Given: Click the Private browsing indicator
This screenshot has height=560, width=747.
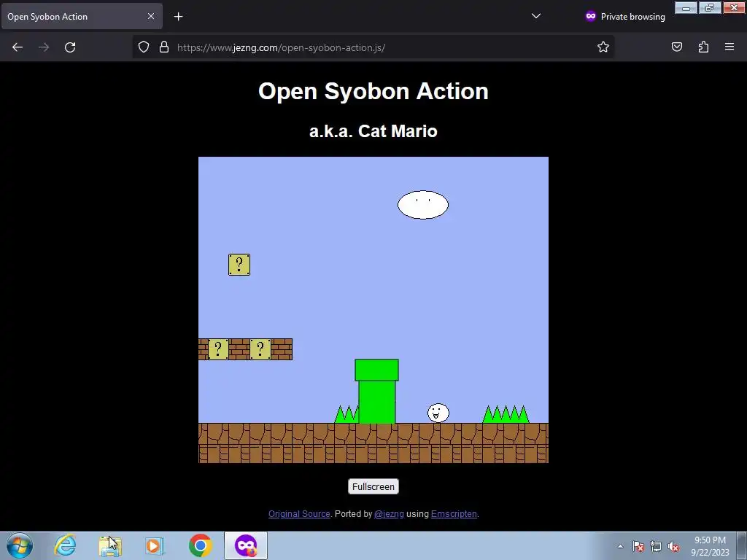Looking at the screenshot, I should [x=625, y=16].
